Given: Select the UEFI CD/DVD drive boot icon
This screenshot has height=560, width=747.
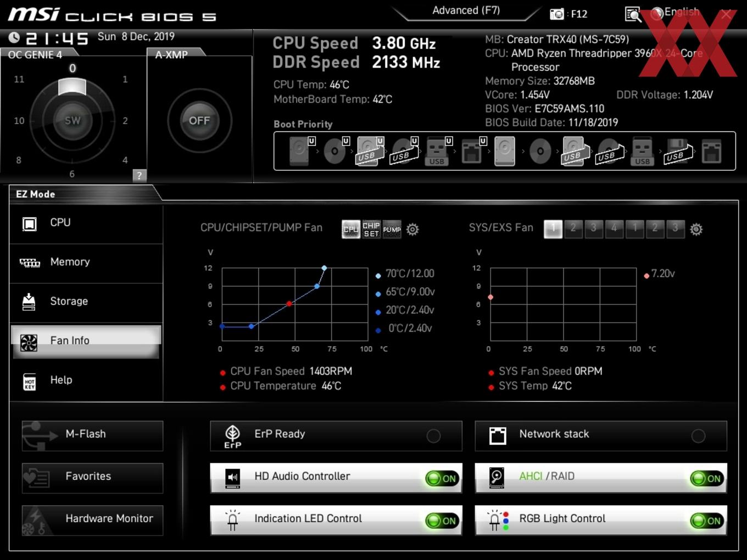Looking at the screenshot, I should point(336,151).
